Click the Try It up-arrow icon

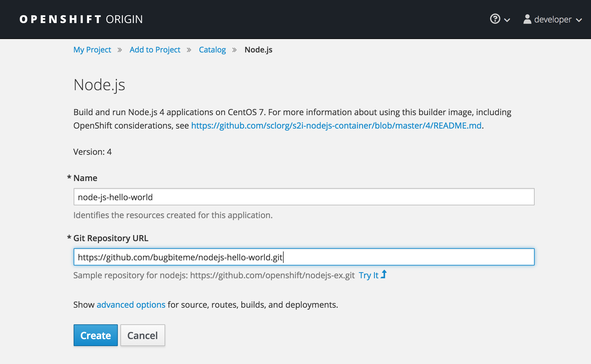(384, 274)
